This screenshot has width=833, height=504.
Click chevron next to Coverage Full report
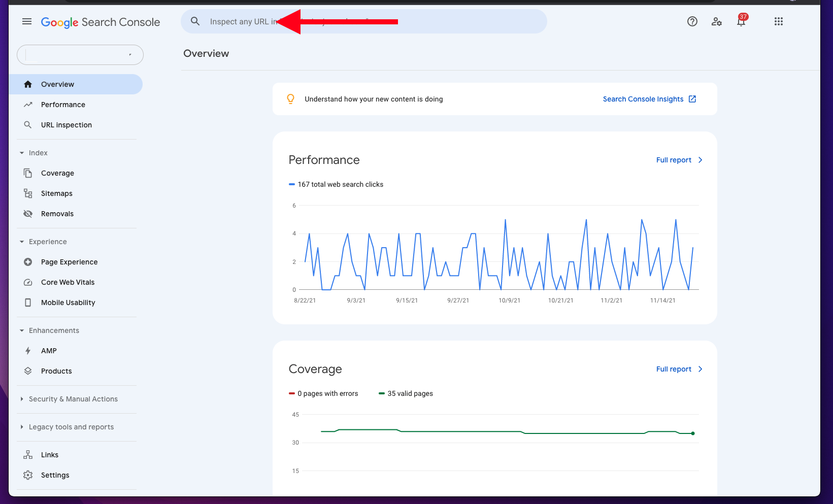[701, 369]
